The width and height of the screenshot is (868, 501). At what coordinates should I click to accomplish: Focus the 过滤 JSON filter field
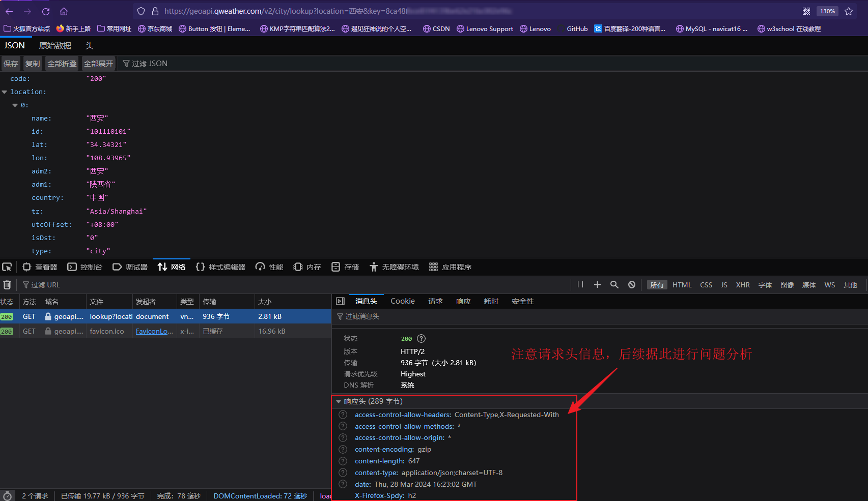150,64
